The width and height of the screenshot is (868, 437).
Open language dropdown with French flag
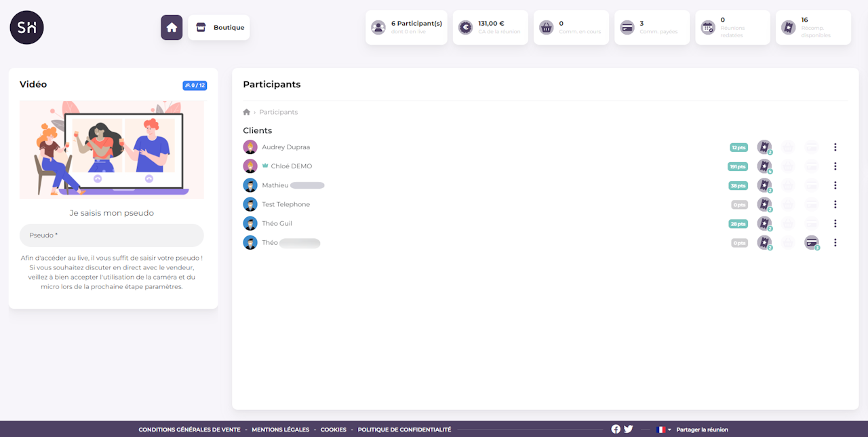tap(663, 430)
